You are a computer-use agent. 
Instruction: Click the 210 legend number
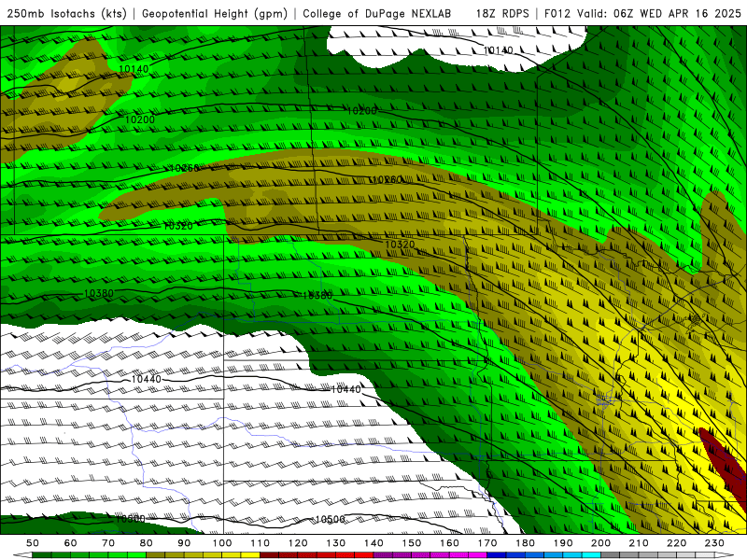pos(639,543)
